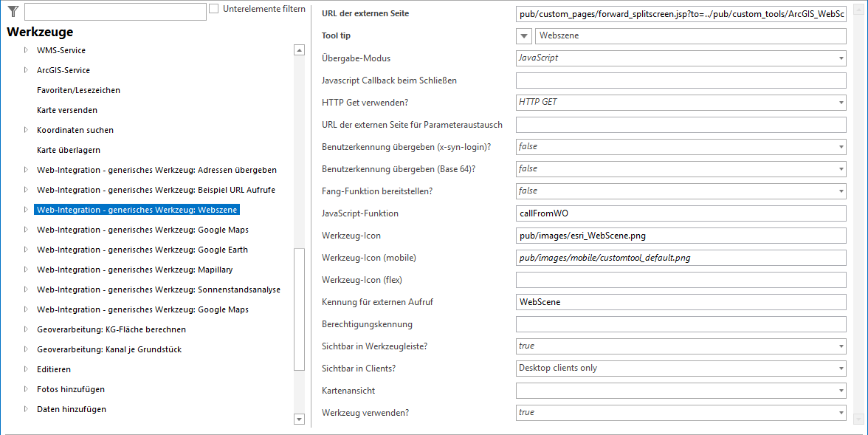This screenshot has width=868, height=435.
Task: Select the "Karte versenden" tool
Action: pyautogui.click(x=69, y=109)
